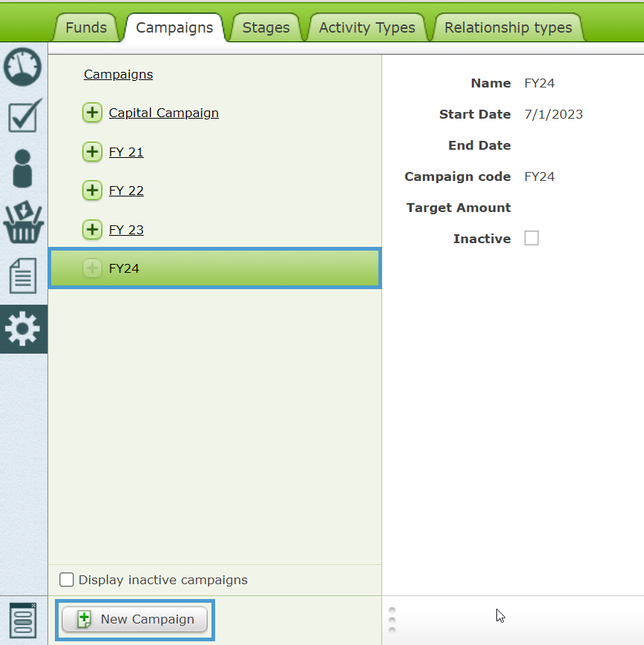Click the panel splitter dots handle
Screen dimensions: 644x645
pyautogui.click(x=392, y=620)
